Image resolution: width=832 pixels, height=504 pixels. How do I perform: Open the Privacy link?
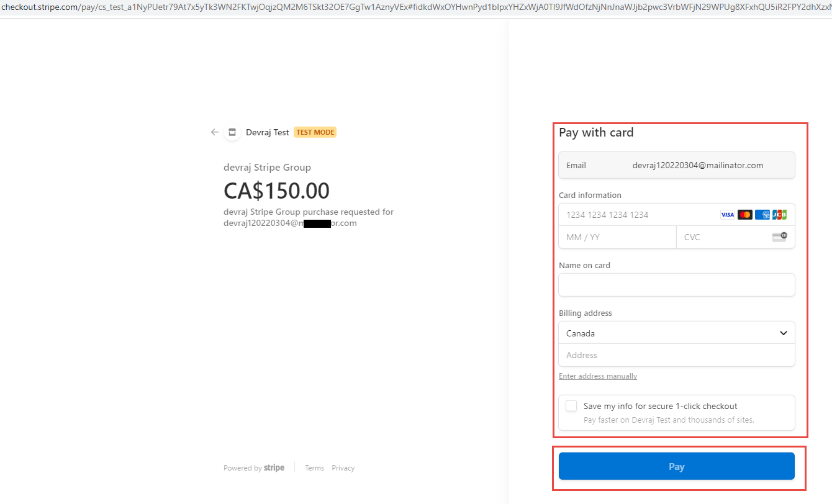point(343,468)
